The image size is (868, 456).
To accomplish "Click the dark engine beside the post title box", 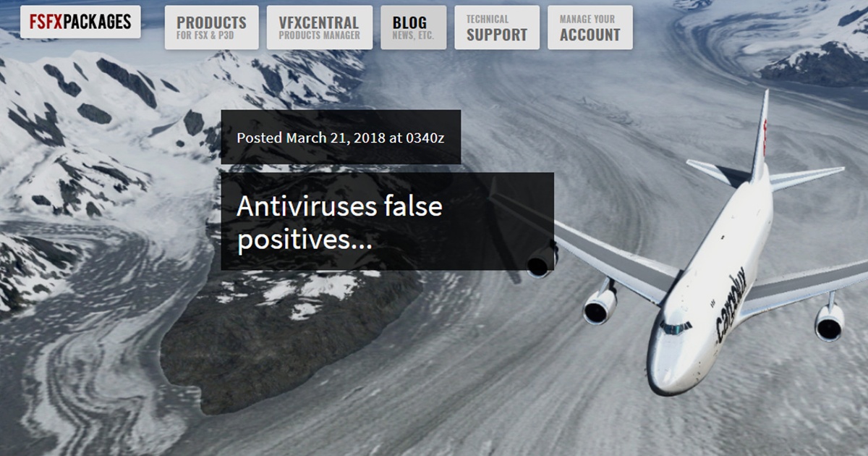I will click(x=540, y=261).
